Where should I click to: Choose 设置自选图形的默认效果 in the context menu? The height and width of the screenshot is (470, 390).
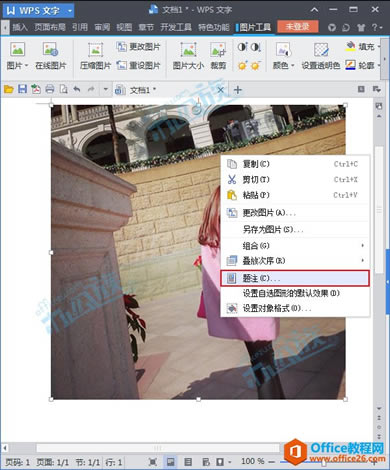[295, 293]
